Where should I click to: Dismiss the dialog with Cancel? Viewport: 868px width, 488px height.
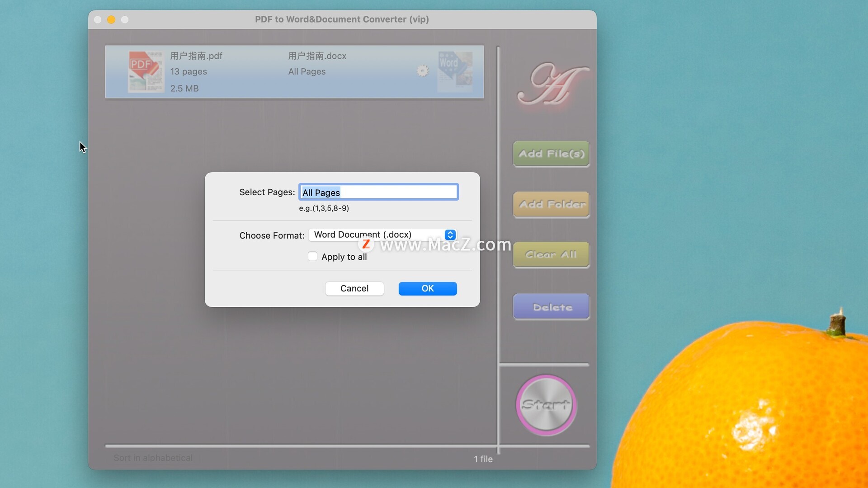click(x=354, y=288)
